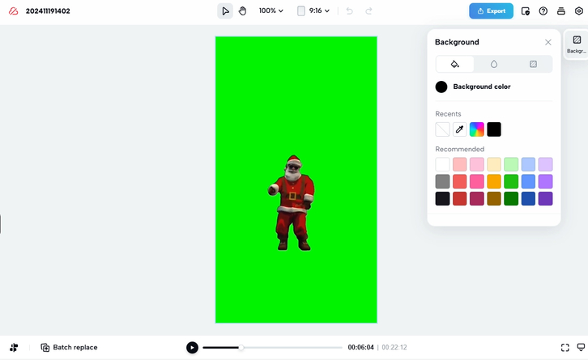Close the Background panel
Viewport: 588px width, 364px height.
(548, 42)
